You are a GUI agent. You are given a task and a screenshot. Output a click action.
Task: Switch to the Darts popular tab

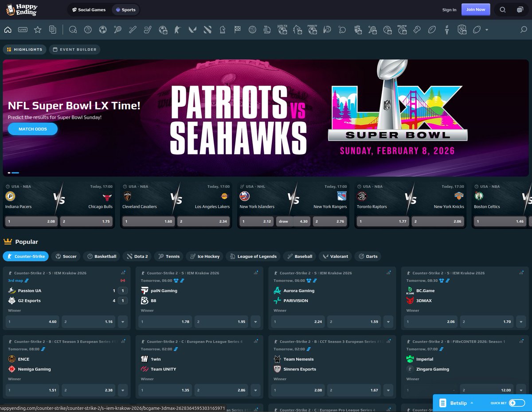[368, 256]
